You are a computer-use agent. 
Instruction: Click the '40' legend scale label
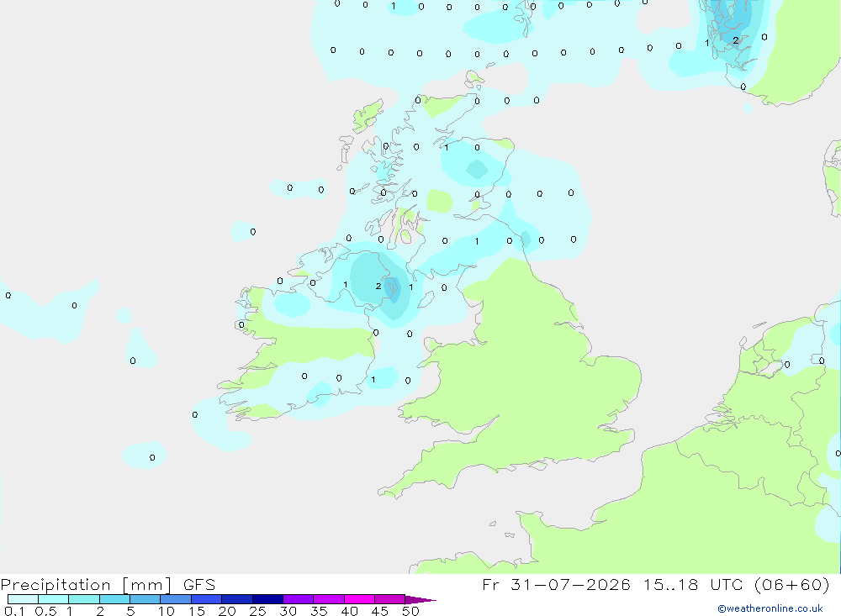[350, 611]
